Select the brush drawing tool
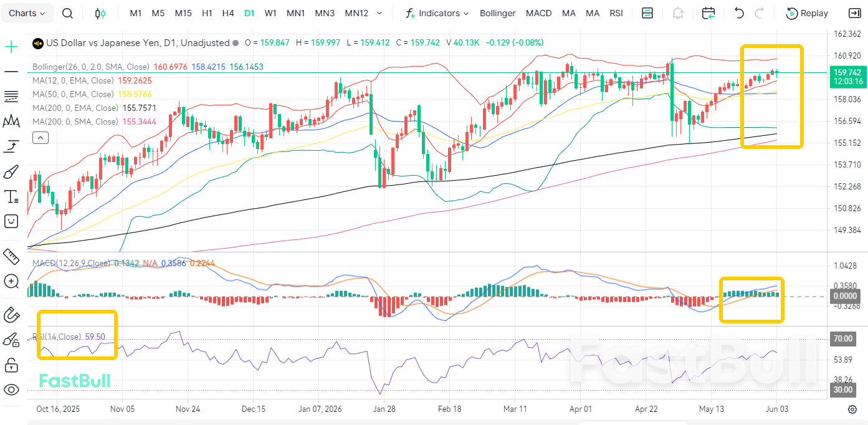 [11, 171]
